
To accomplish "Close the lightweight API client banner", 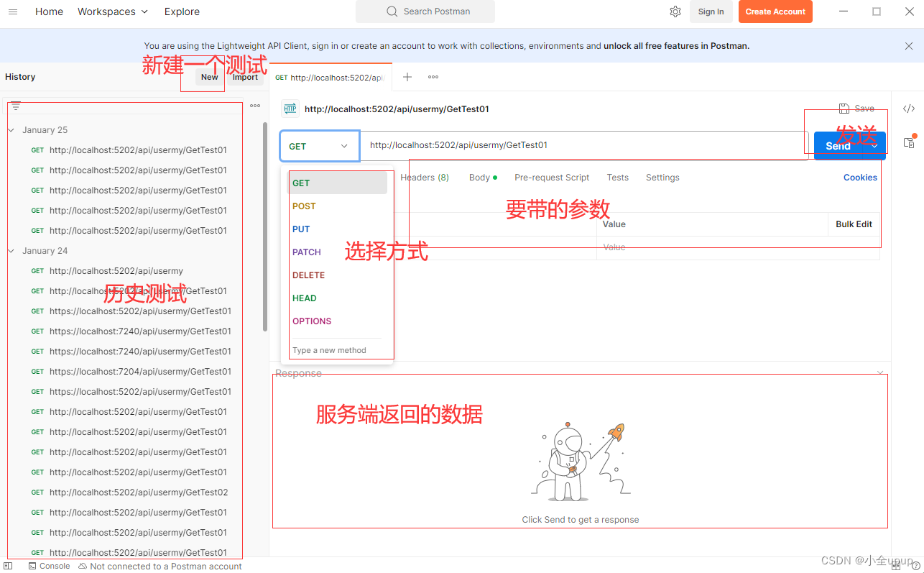I will point(909,45).
